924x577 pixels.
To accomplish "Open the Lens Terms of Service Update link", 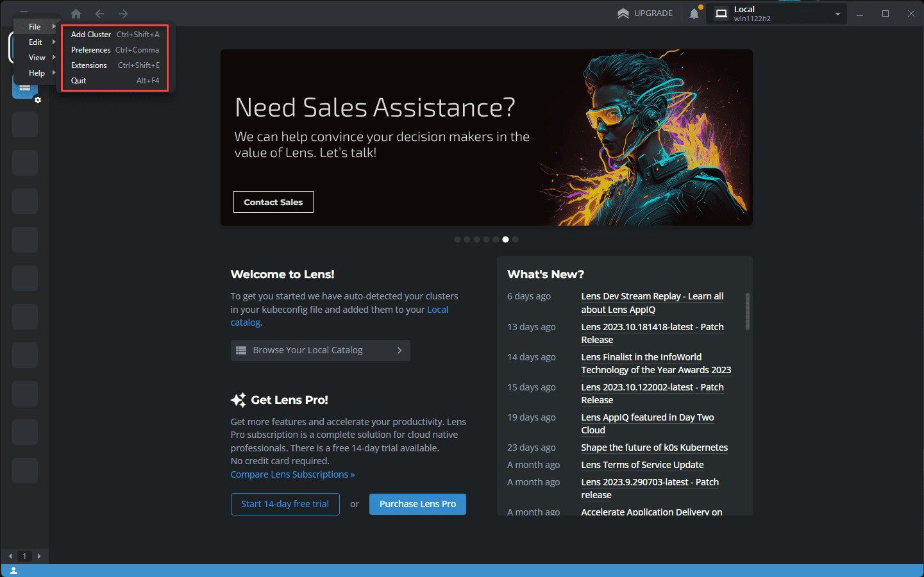I will click(x=643, y=465).
